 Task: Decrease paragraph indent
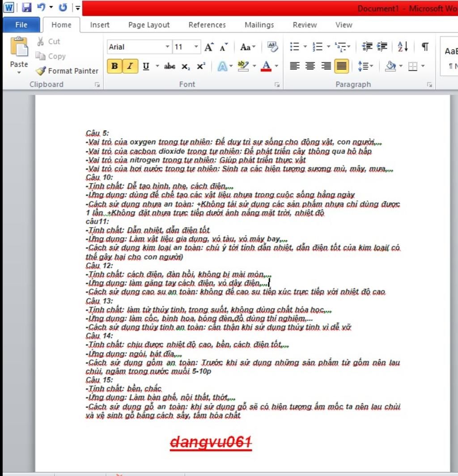[367, 47]
